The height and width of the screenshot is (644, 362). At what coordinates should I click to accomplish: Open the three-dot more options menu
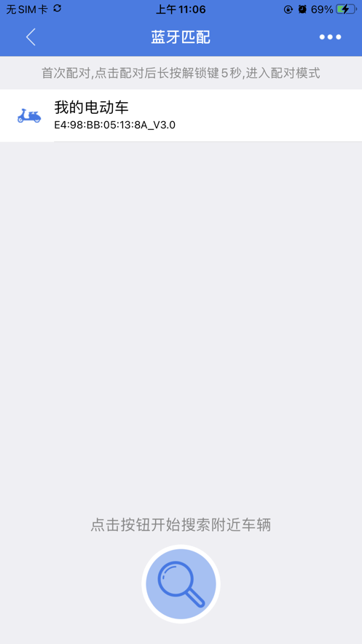coord(330,37)
